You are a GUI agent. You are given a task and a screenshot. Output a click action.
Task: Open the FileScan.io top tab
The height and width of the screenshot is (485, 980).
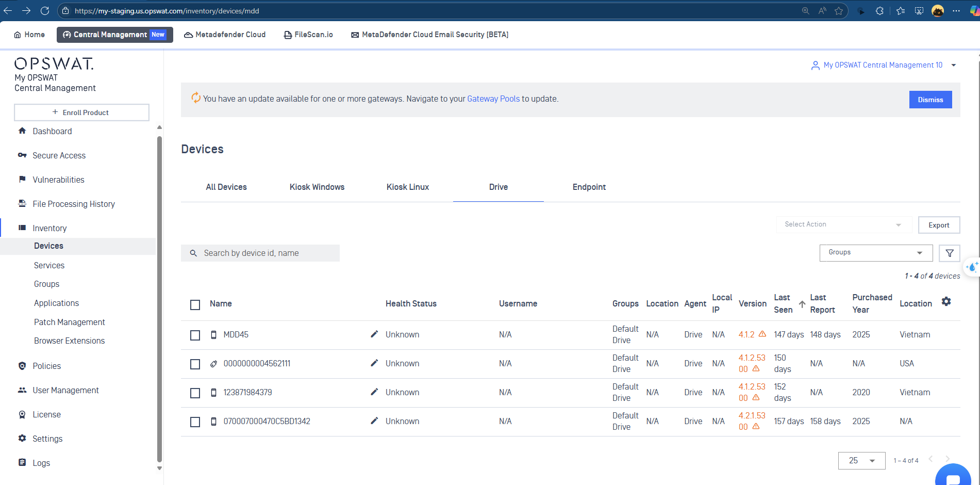click(308, 35)
